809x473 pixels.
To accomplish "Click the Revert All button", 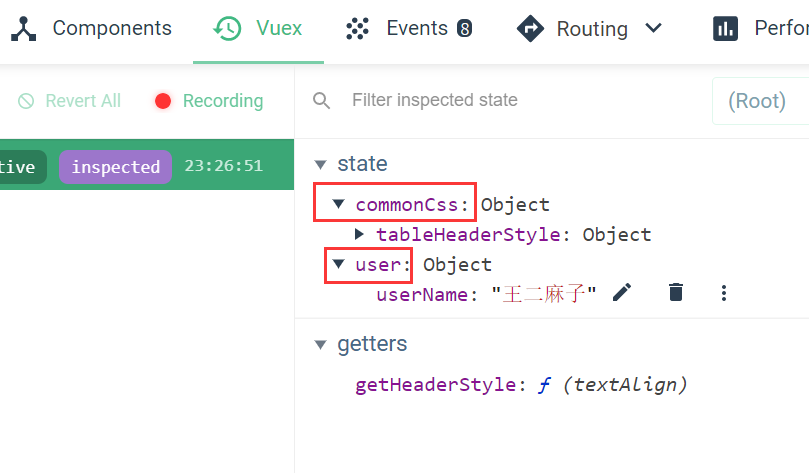I will [x=70, y=101].
